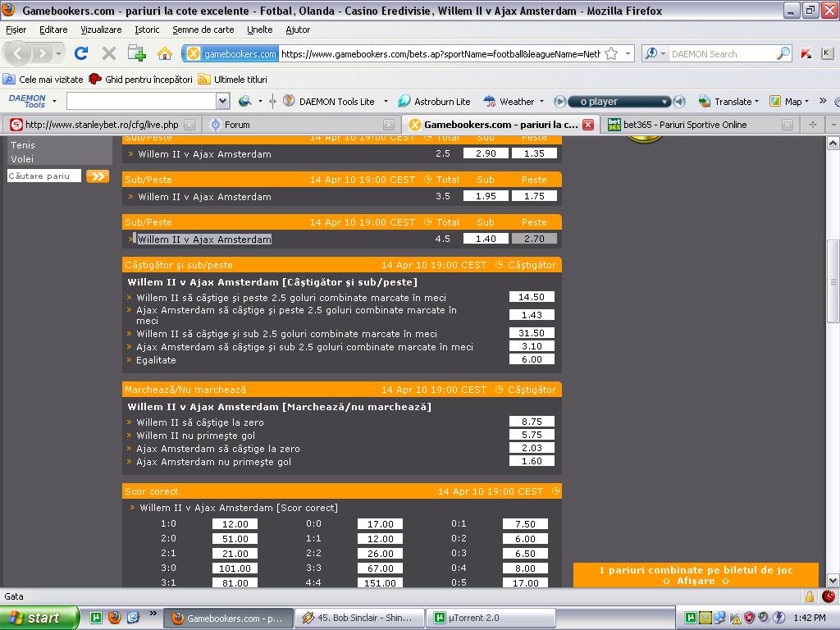Click the play button beside o player

pyautogui.click(x=559, y=101)
